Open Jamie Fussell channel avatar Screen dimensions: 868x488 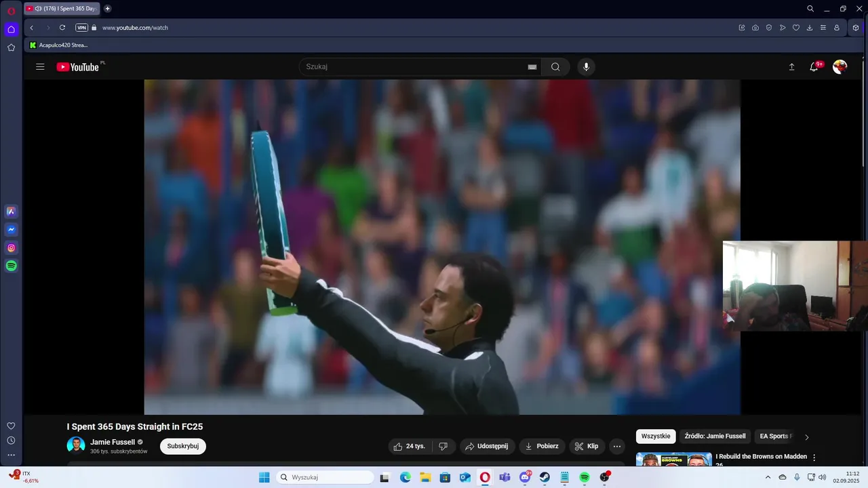coord(76,445)
